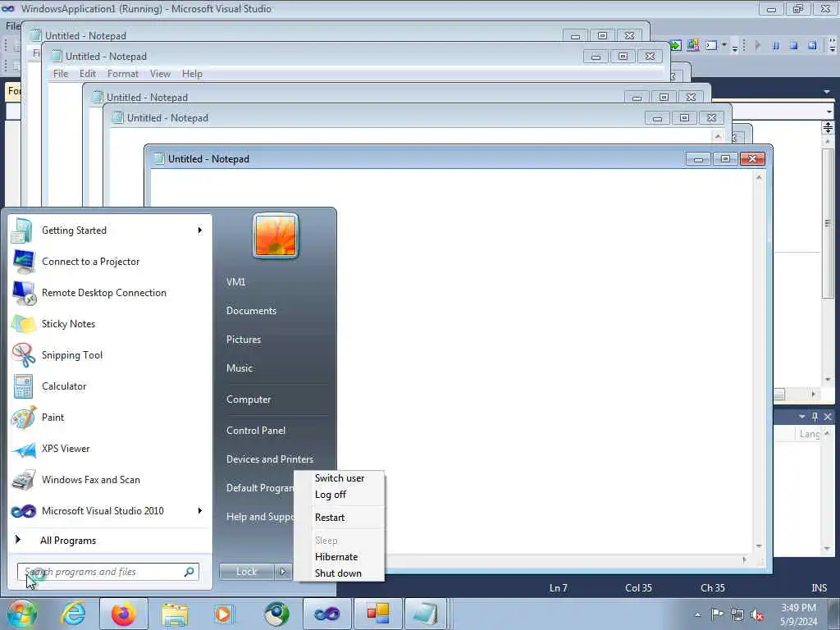This screenshot has height=630, width=840.
Task: Open Music from the Start menu
Action: pos(240,368)
